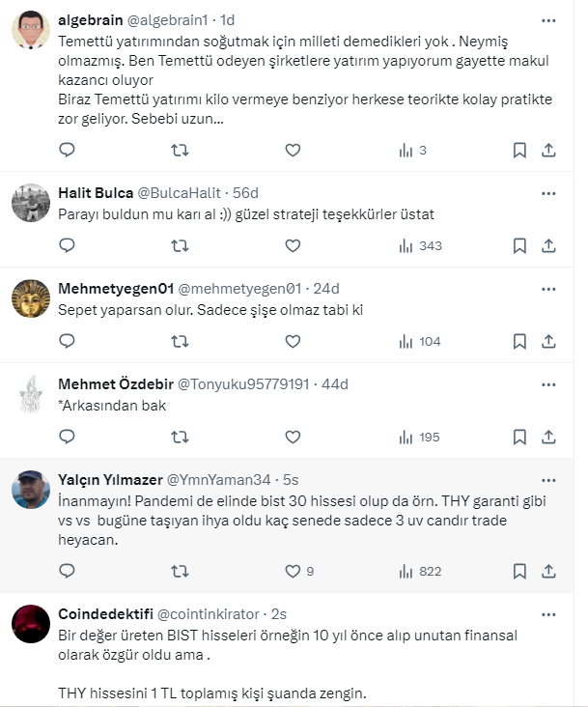Retweet Yalçın Yılmazer's tweet
588x707 pixels.
180,571
